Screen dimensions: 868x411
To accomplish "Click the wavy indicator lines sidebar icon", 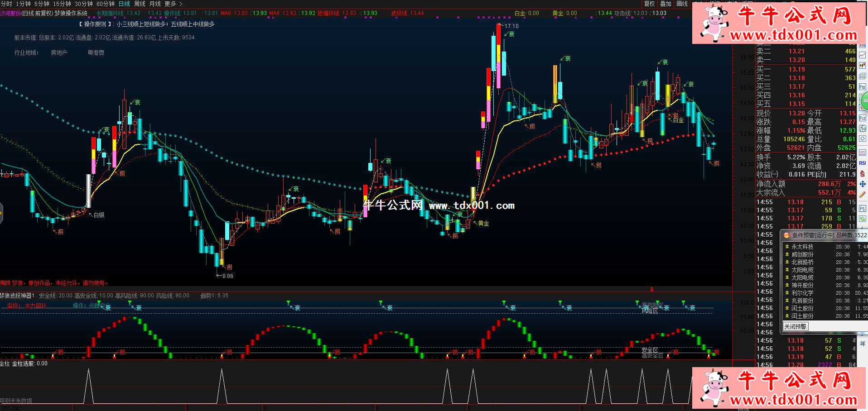I will (863, 153).
